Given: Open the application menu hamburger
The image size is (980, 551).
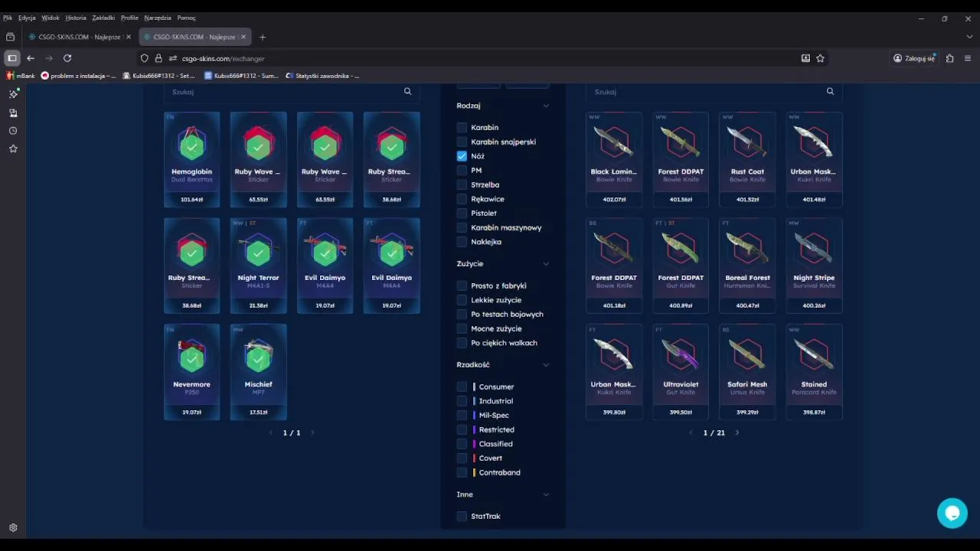Looking at the screenshot, I should point(968,58).
